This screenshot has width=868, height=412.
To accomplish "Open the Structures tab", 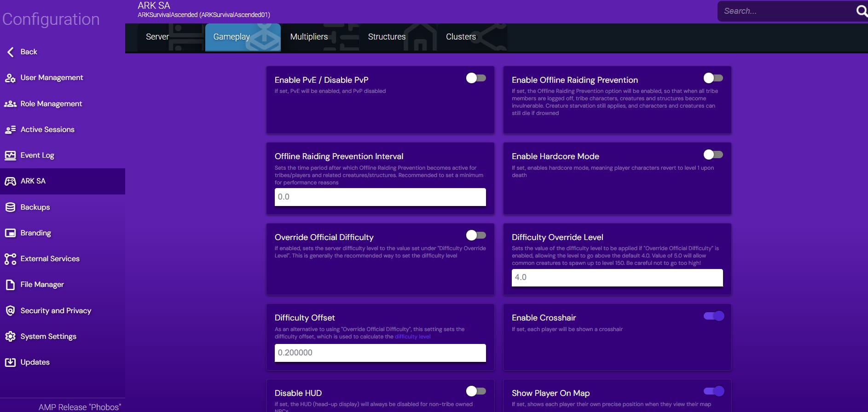I will pyautogui.click(x=387, y=37).
